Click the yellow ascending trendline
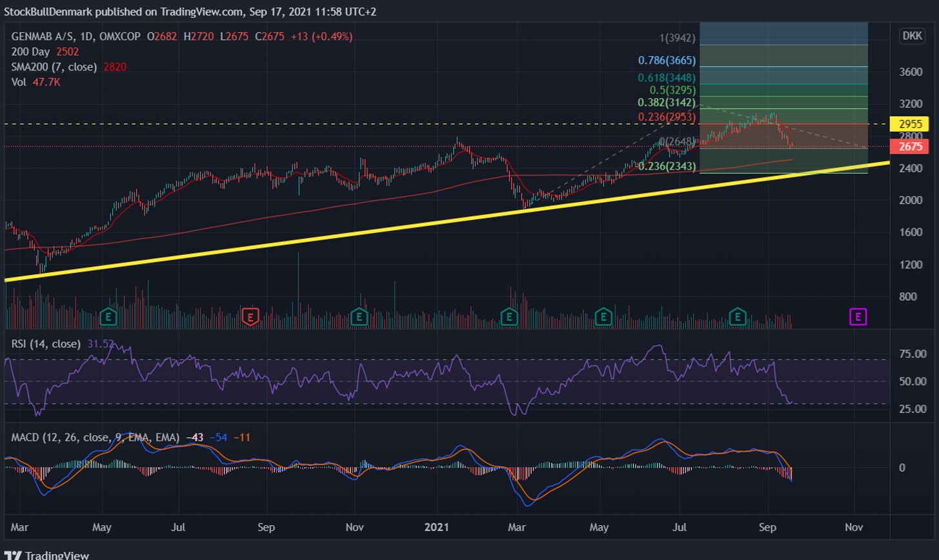This screenshot has width=939, height=560. 447,221
